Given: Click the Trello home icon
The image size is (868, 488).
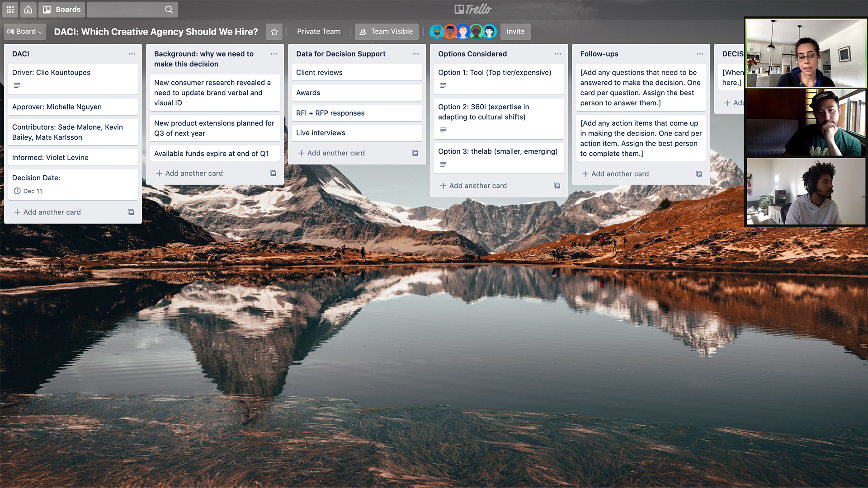Looking at the screenshot, I should click(x=28, y=9).
